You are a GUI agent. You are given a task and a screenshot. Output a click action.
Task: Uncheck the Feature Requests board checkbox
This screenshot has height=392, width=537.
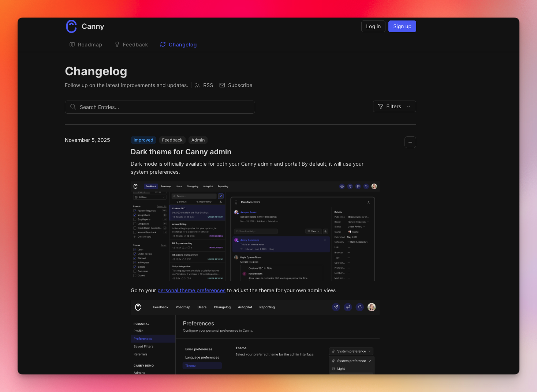tap(135, 211)
